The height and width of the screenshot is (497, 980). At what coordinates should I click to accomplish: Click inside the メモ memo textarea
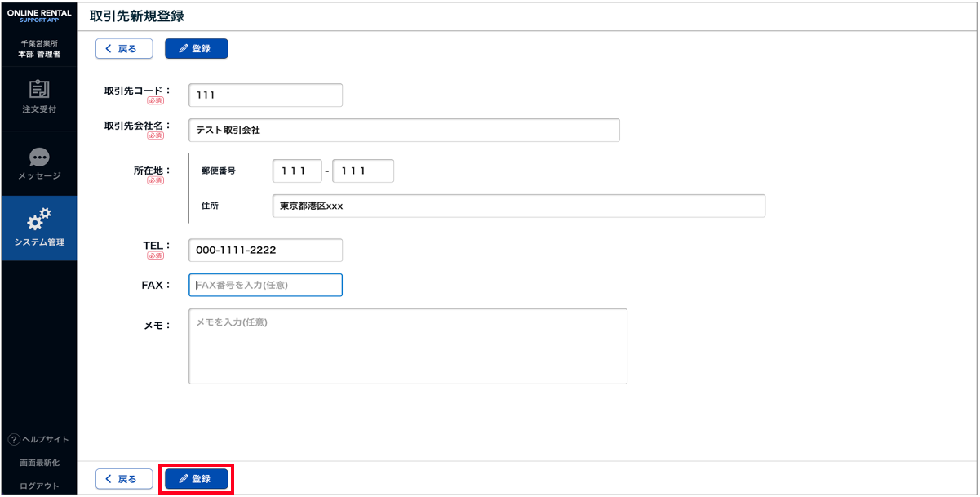click(407, 346)
